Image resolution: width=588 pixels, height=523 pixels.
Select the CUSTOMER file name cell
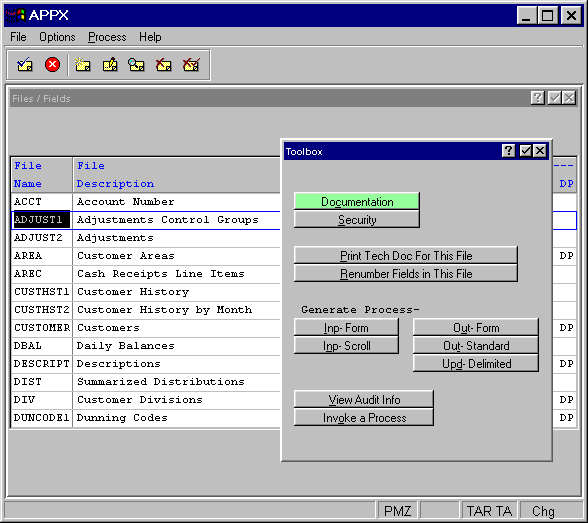41,328
